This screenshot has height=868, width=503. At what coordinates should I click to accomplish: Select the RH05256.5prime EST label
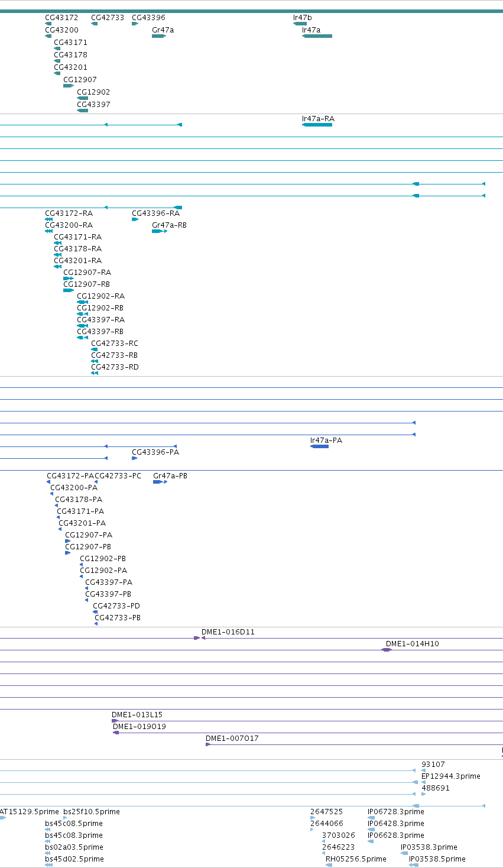click(x=356, y=859)
